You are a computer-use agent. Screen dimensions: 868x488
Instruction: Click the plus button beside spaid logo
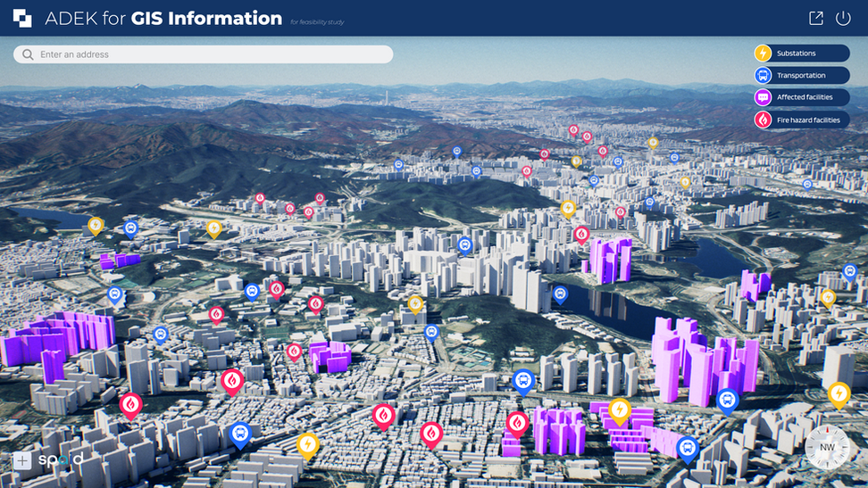tap(22, 460)
